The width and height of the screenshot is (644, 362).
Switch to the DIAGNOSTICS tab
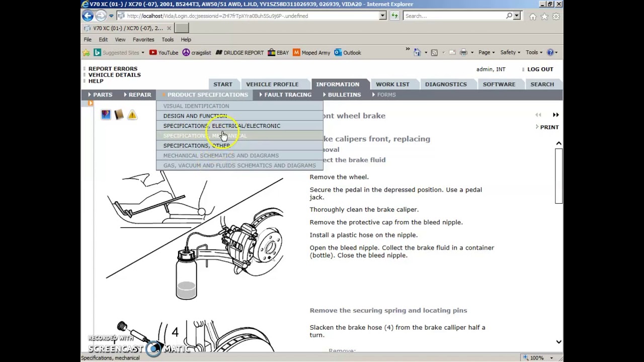(446, 84)
